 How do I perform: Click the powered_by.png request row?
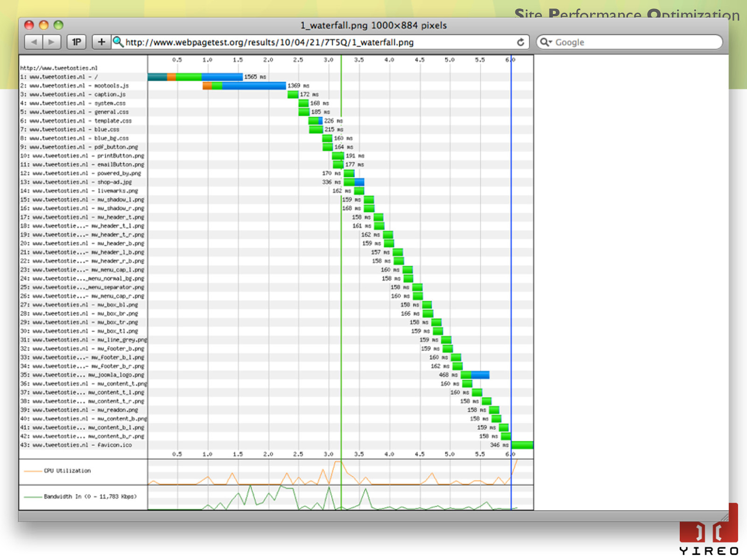point(276,173)
